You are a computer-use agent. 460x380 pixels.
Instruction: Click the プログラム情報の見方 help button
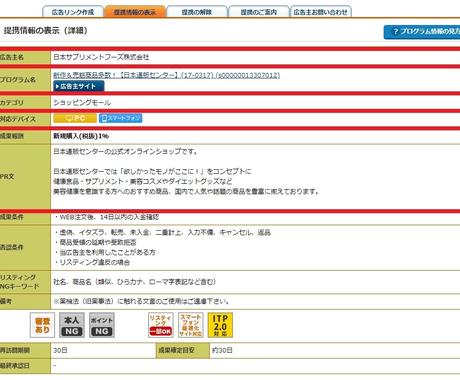pos(422,32)
